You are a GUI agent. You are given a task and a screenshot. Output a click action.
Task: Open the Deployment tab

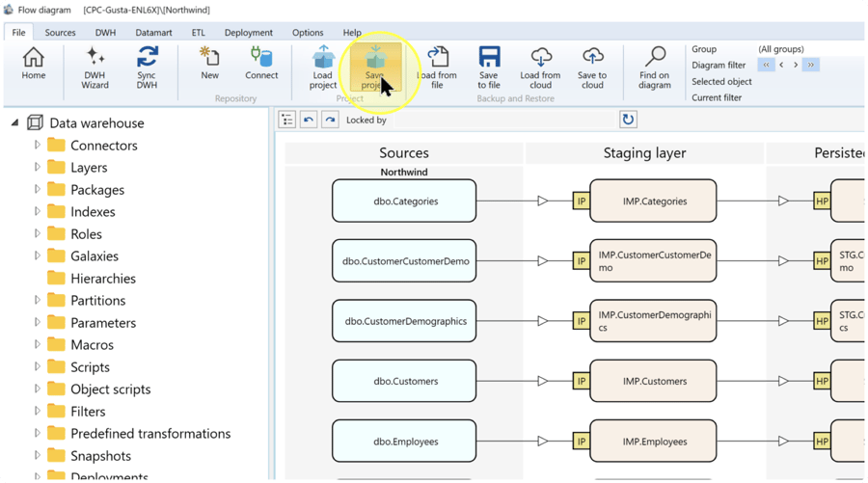pos(249,32)
